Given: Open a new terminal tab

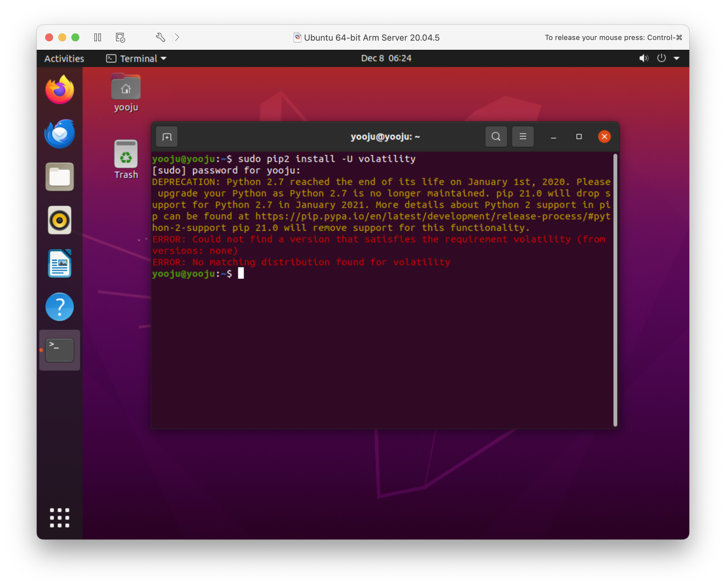Looking at the screenshot, I should point(167,137).
